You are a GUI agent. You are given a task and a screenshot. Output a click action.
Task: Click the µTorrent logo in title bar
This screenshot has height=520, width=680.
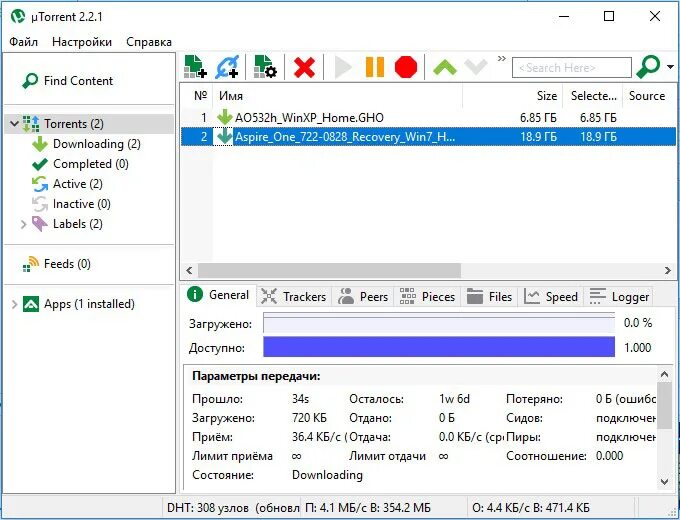point(17,16)
